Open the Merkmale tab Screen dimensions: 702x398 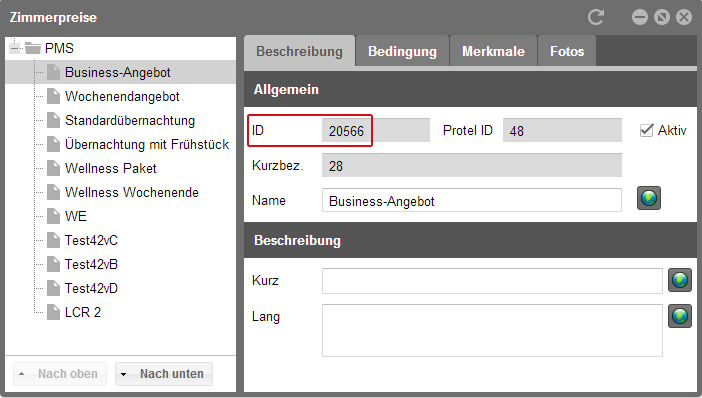pyautogui.click(x=493, y=51)
